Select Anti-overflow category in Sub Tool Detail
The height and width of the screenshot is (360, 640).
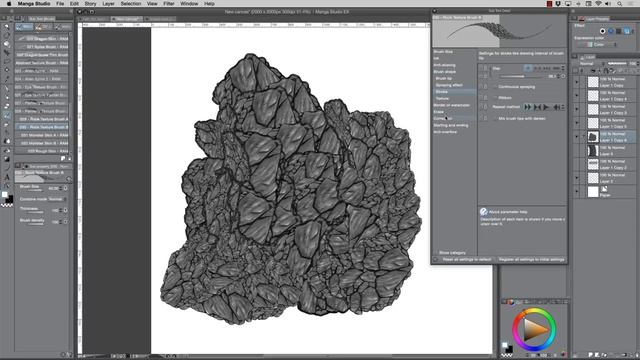click(x=445, y=132)
